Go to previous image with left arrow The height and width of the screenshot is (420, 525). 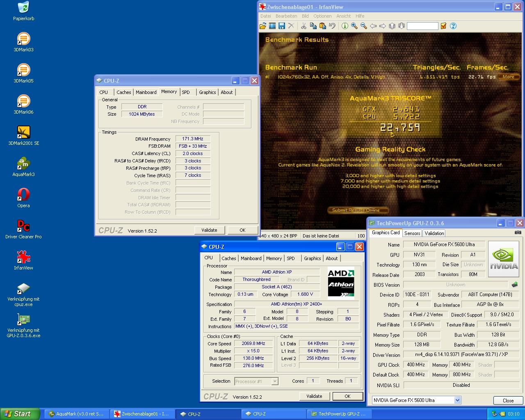click(373, 26)
